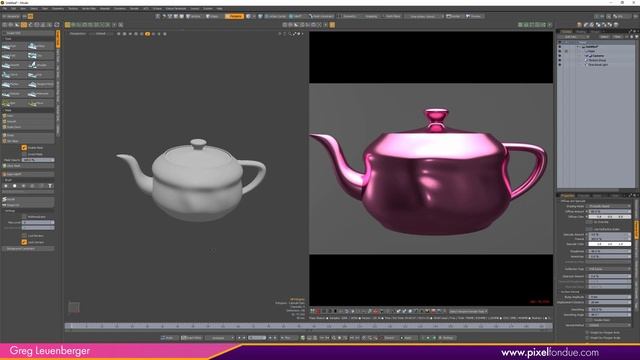This screenshot has width=640, height=360.
Task: Open the Properties tab in lower right panel
Action: (x=567, y=196)
